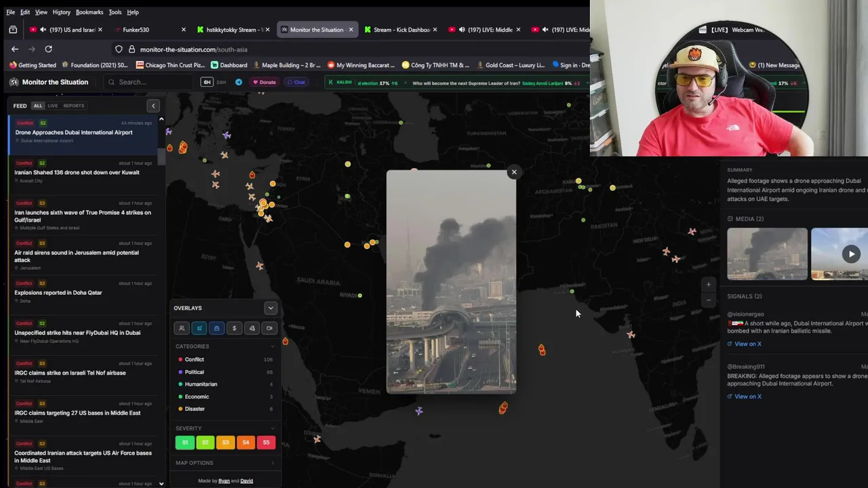Viewport: 868px width, 488px height.
Task: Click the map zoom out minus button
Action: (x=709, y=300)
